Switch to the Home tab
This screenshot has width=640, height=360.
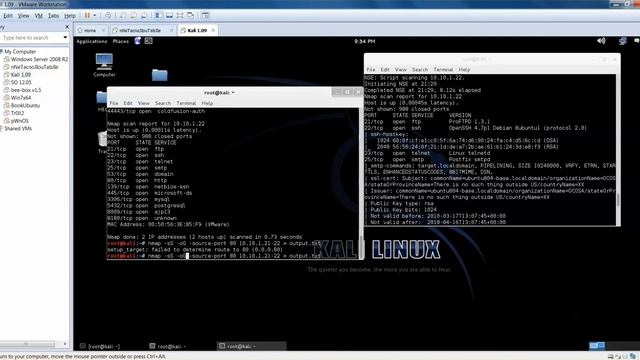[89, 30]
